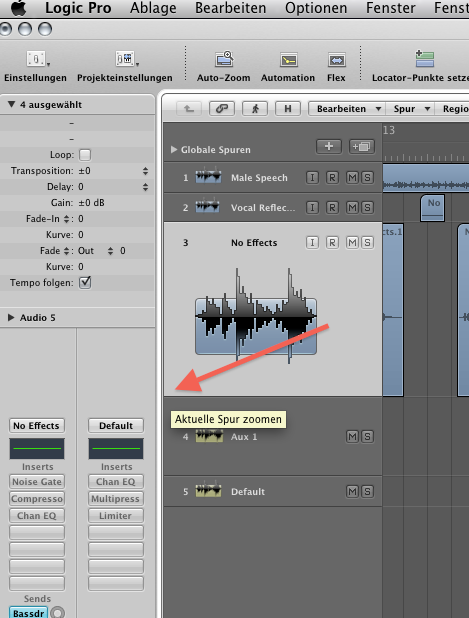This screenshot has height=618, width=469.
Task: Click Default channel strip setting button
Action: [116, 426]
